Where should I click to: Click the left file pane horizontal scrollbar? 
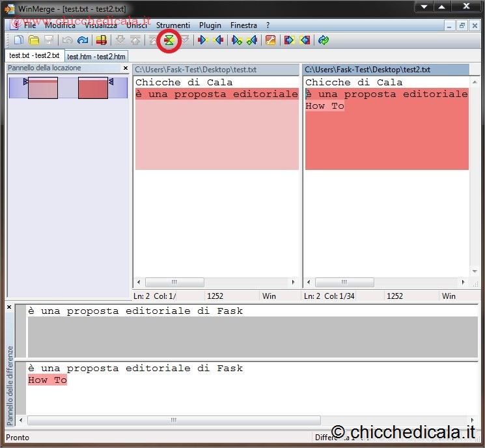[x=215, y=283]
